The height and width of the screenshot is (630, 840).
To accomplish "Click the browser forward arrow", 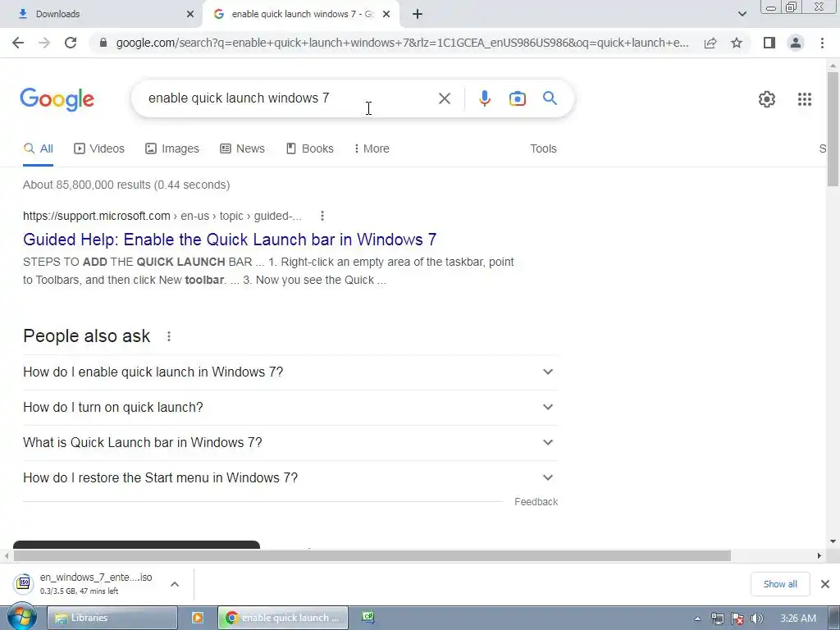I will click(x=44, y=43).
